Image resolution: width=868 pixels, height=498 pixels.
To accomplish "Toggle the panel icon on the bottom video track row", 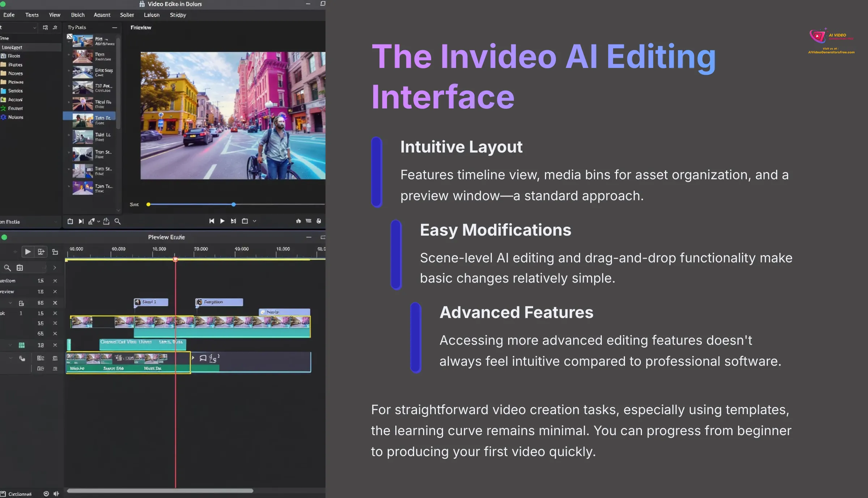I will [x=55, y=358].
